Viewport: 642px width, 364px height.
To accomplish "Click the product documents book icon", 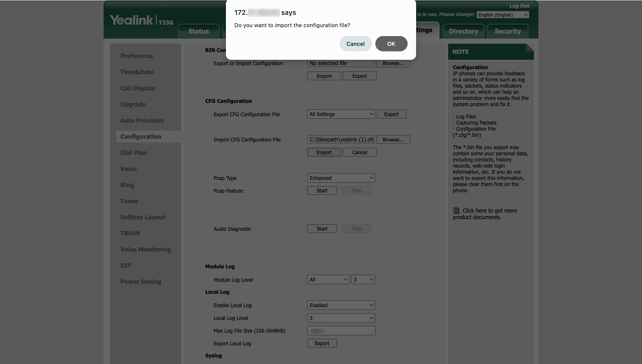I will click(456, 210).
